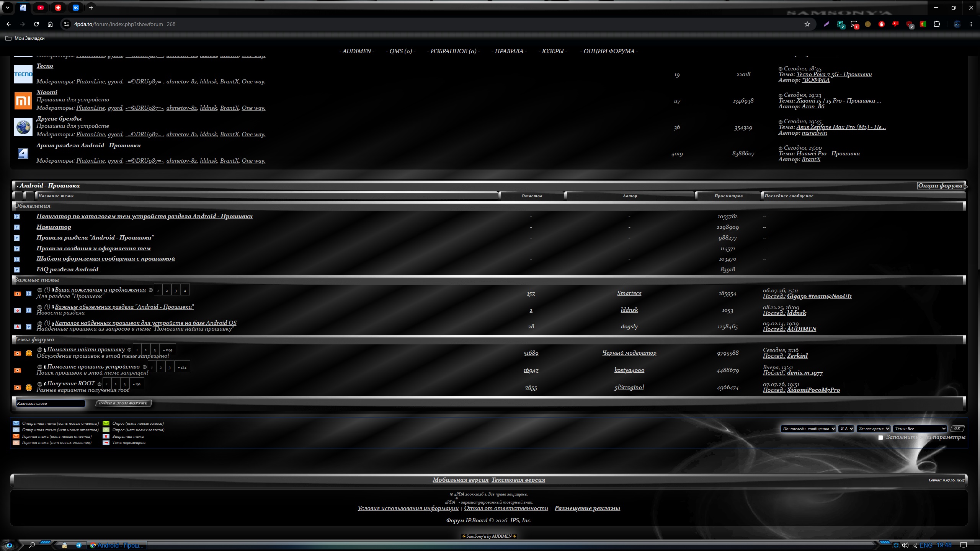Open the red hand ad-blocker extension
This screenshot has width=980, height=551.
tap(882, 24)
